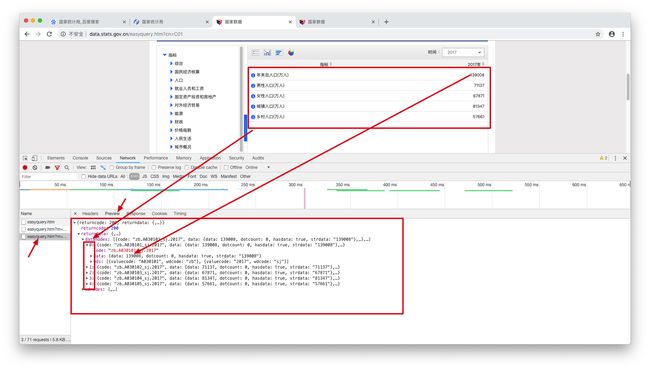Collapse the 指标 root tree node
This screenshot has width=650, height=370.
click(165, 55)
